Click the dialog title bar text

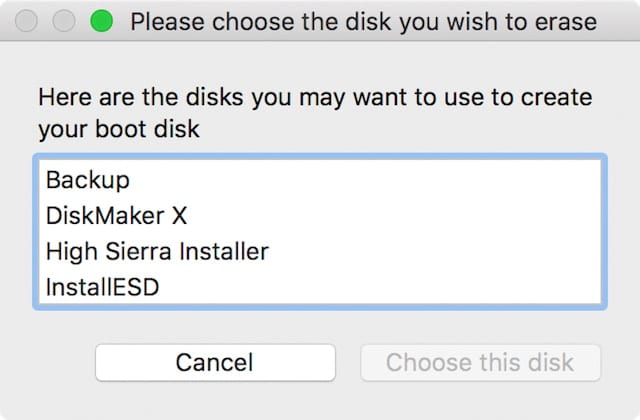coord(363,21)
